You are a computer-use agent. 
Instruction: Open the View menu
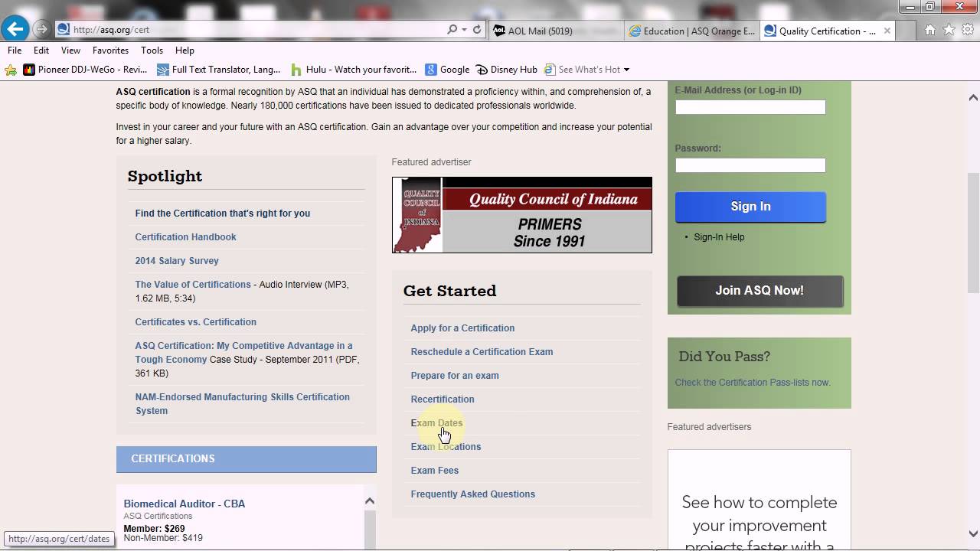click(70, 51)
